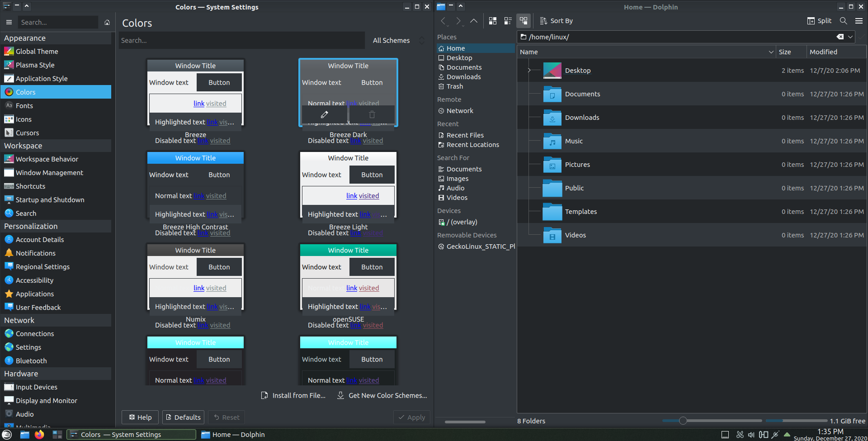Click the clipboard scissors tray icon
Viewport: 868px width, 441px height.
tap(740, 435)
